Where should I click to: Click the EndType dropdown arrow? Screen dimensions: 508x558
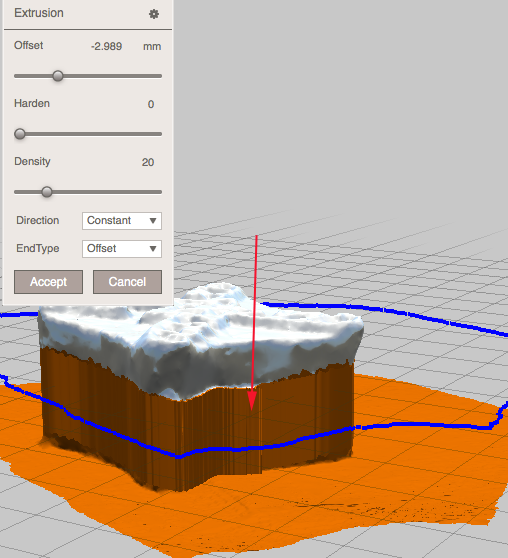(153, 248)
